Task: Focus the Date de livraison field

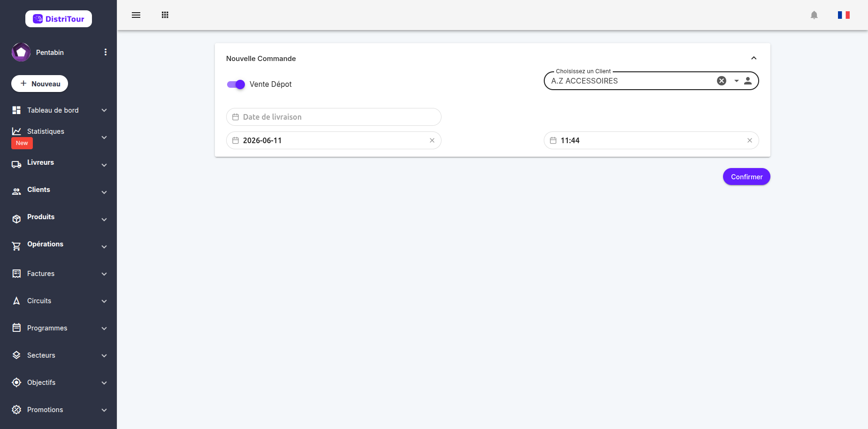Action: [334, 117]
